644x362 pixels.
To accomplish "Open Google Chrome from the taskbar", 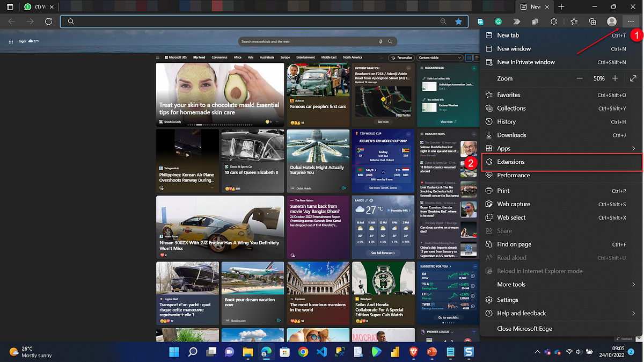I will [x=303, y=352].
